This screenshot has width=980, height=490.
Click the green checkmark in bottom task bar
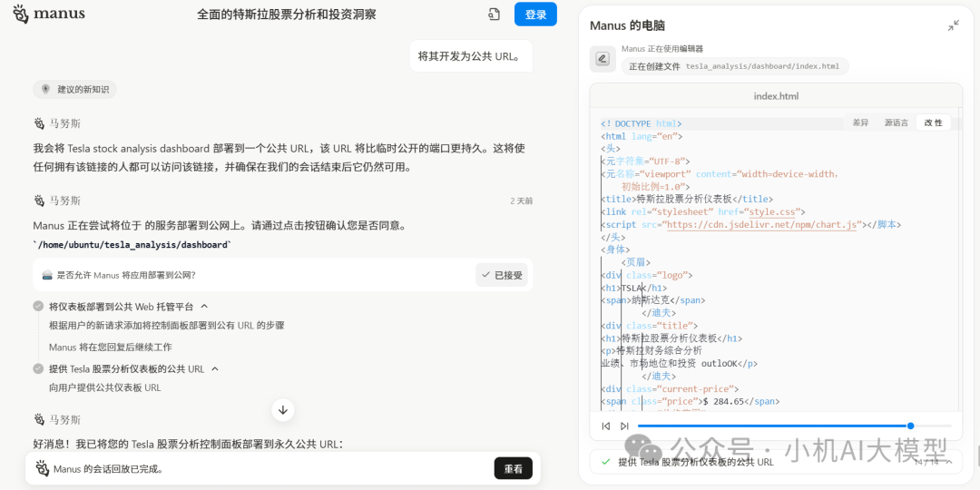coord(605,462)
